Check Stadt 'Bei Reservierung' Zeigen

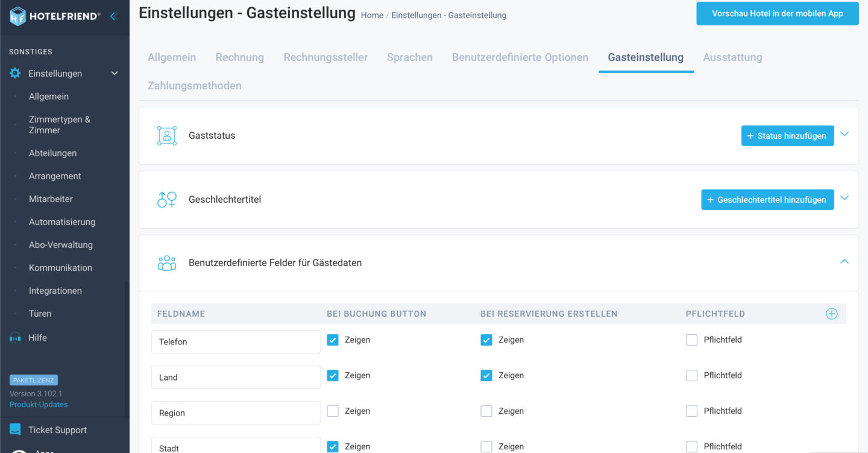(x=486, y=446)
